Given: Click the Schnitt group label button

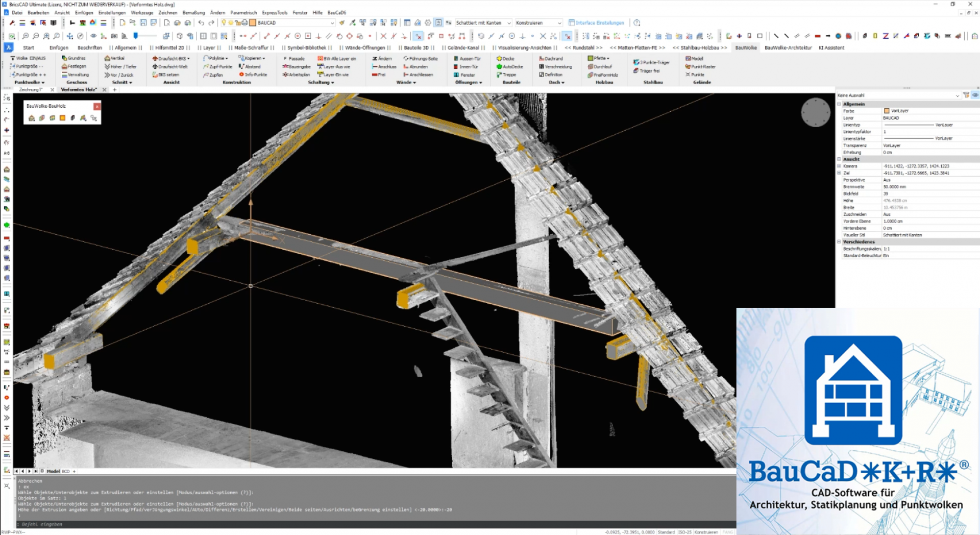Looking at the screenshot, I should pos(122,82).
